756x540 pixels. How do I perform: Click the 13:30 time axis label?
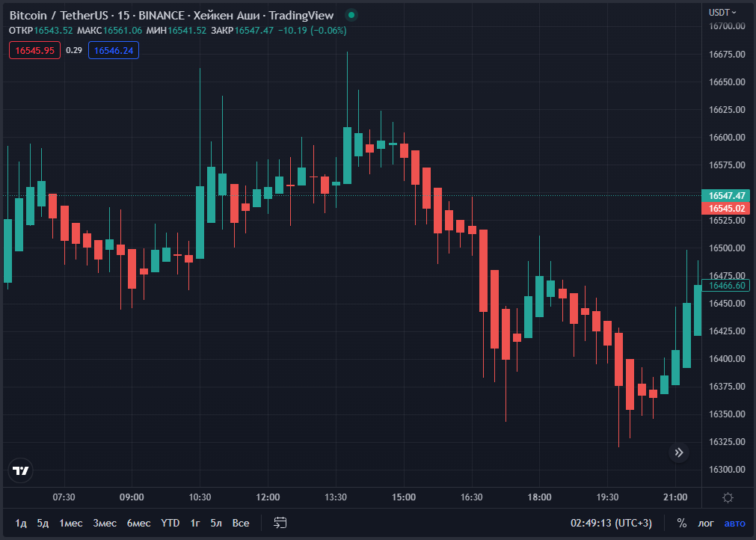336,497
